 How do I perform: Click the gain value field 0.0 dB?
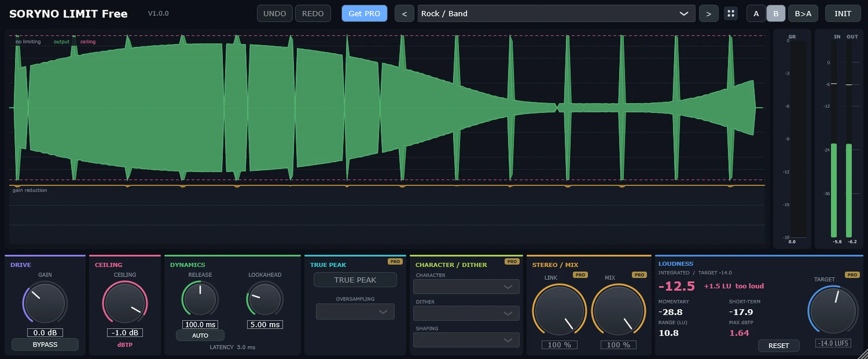[x=45, y=332]
